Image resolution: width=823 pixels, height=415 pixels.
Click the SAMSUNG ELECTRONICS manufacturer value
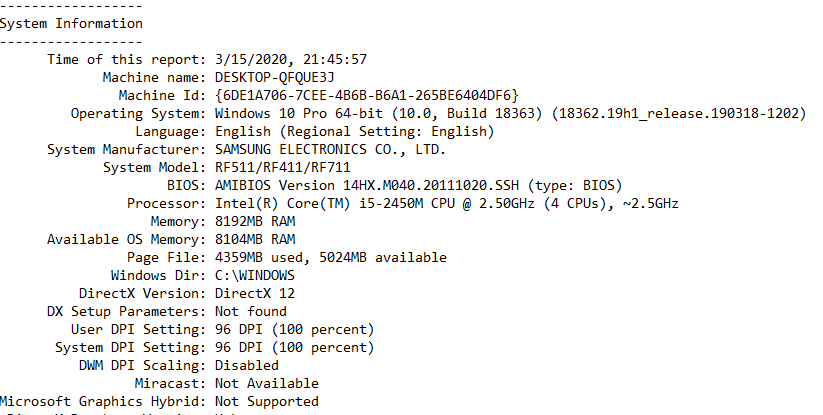pyautogui.click(x=330, y=150)
